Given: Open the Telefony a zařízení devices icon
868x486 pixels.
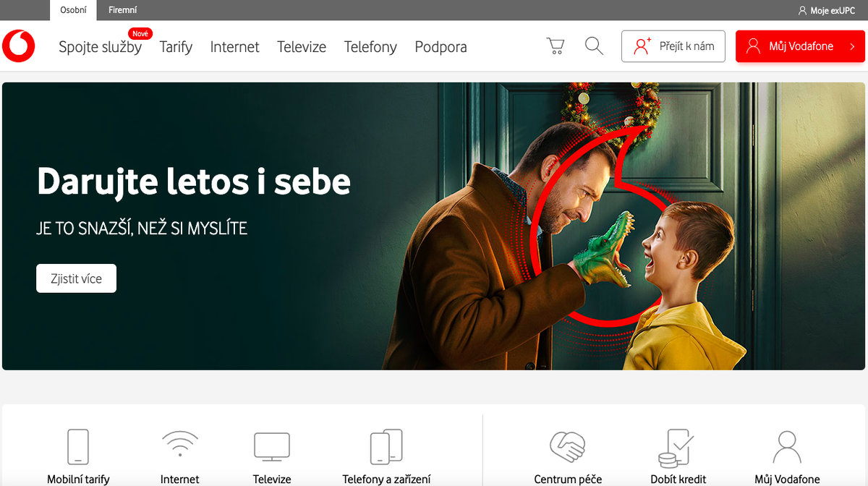Looking at the screenshot, I should click(386, 445).
